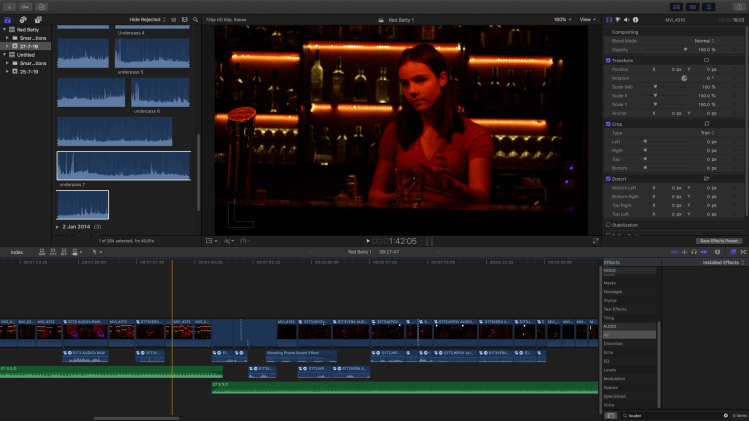Open the viewer View dropdown menu
The height and width of the screenshot is (421, 749).
pos(586,19)
